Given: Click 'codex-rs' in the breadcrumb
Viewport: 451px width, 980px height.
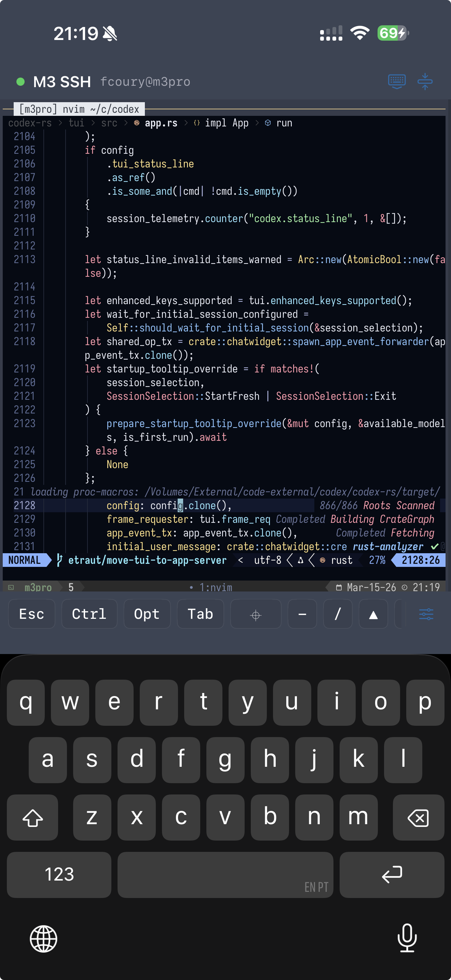Looking at the screenshot, I should (30, 123).
